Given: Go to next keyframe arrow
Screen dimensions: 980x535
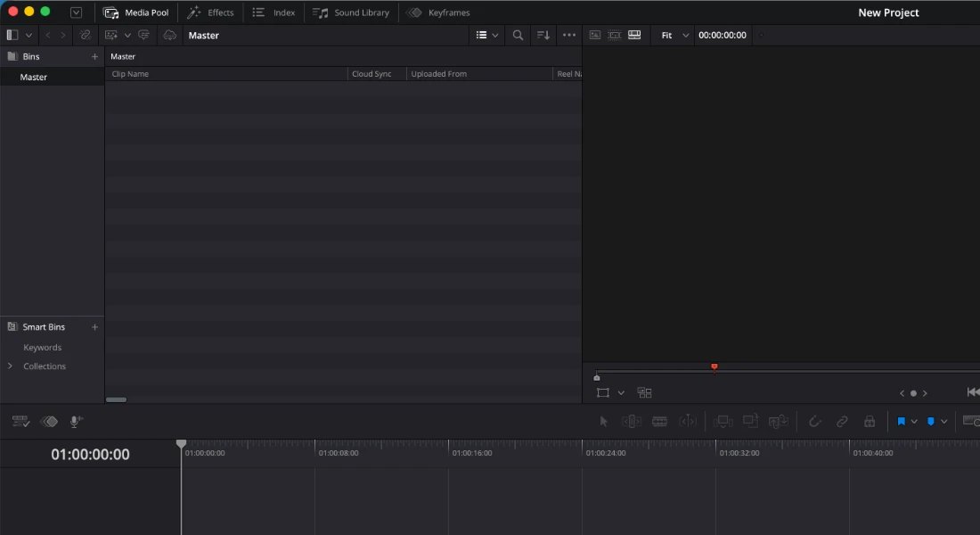Looking at the screenshot, I should (x=925, y=393).
